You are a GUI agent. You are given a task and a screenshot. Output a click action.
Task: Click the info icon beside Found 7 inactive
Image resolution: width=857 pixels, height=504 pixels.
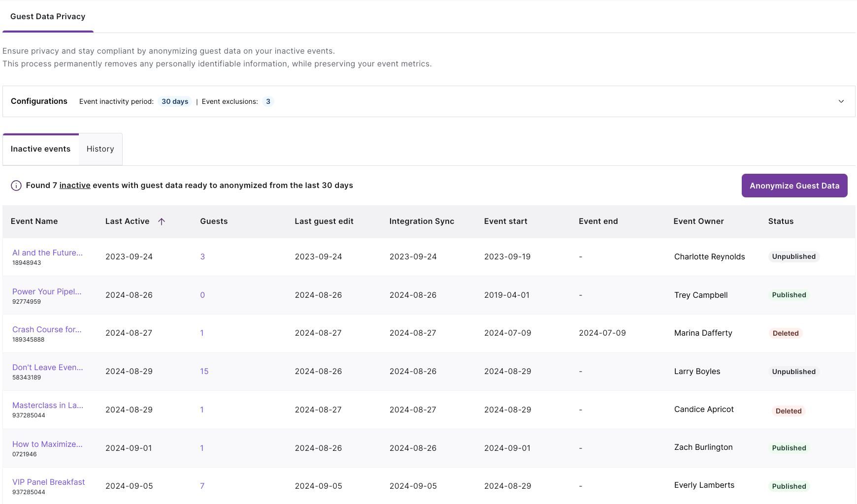[x=16, y=186]
